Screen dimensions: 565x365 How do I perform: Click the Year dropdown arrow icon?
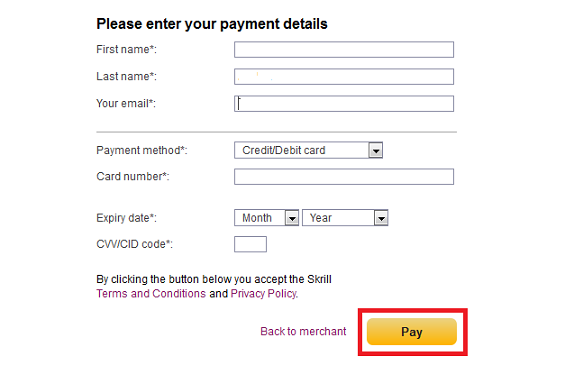(x=381, y=218)
